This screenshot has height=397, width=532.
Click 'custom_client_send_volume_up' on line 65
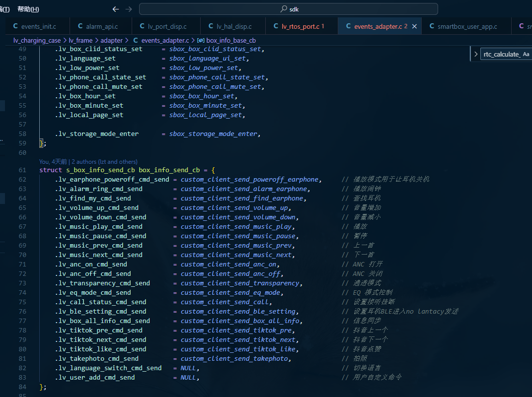[x=234, y=208]
